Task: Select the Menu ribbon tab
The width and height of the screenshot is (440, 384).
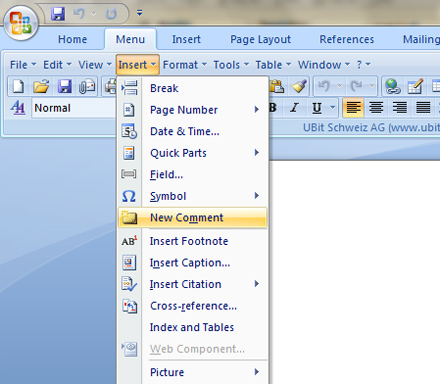Action: pyautogui.click(x=130, y=39)
